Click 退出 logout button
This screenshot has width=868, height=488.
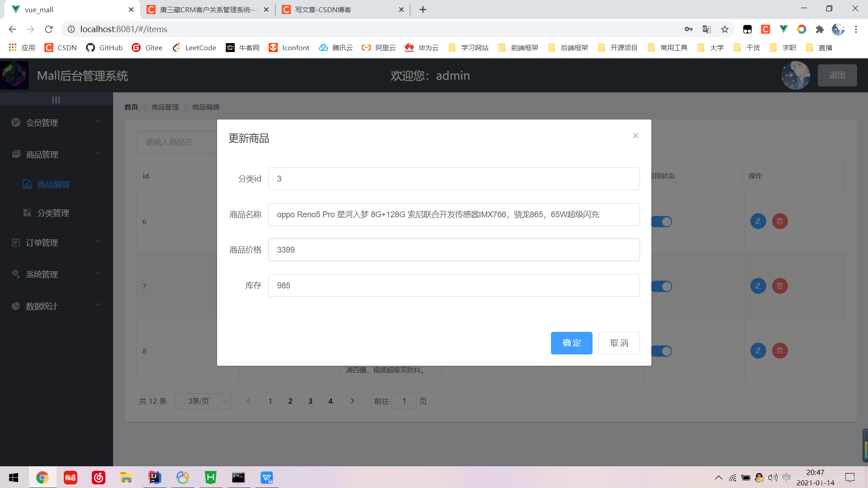837,75
